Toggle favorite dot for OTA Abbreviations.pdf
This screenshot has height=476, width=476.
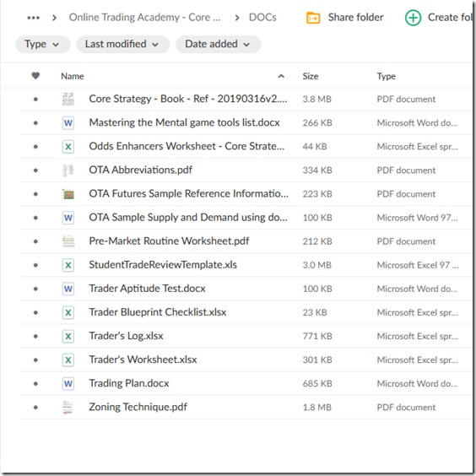pyautogui.click(x=35, y=170)
